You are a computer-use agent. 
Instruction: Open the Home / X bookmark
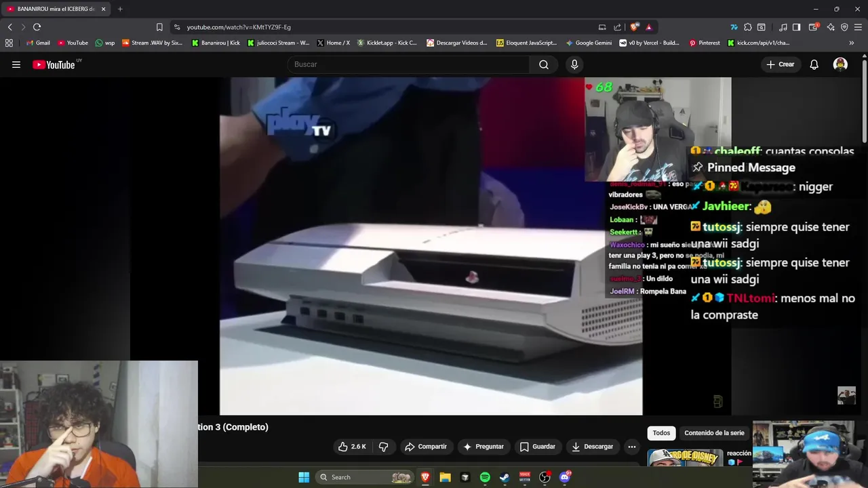tap(333, 43)
